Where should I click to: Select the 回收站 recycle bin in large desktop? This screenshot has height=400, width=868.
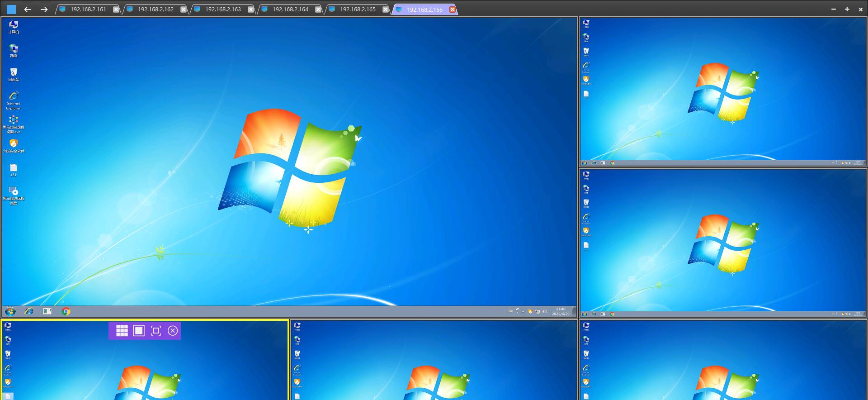[14, 75]
